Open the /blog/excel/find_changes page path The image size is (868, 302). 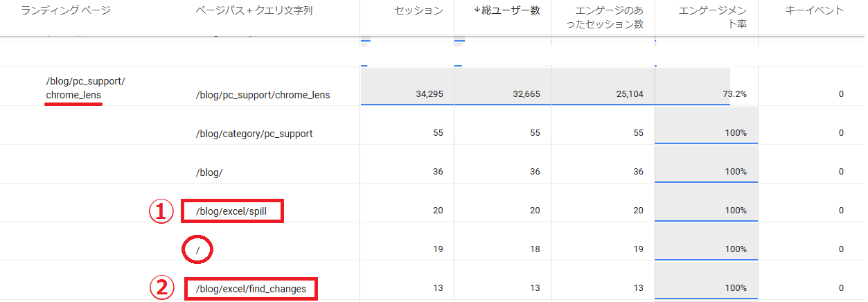coord(251,288)
